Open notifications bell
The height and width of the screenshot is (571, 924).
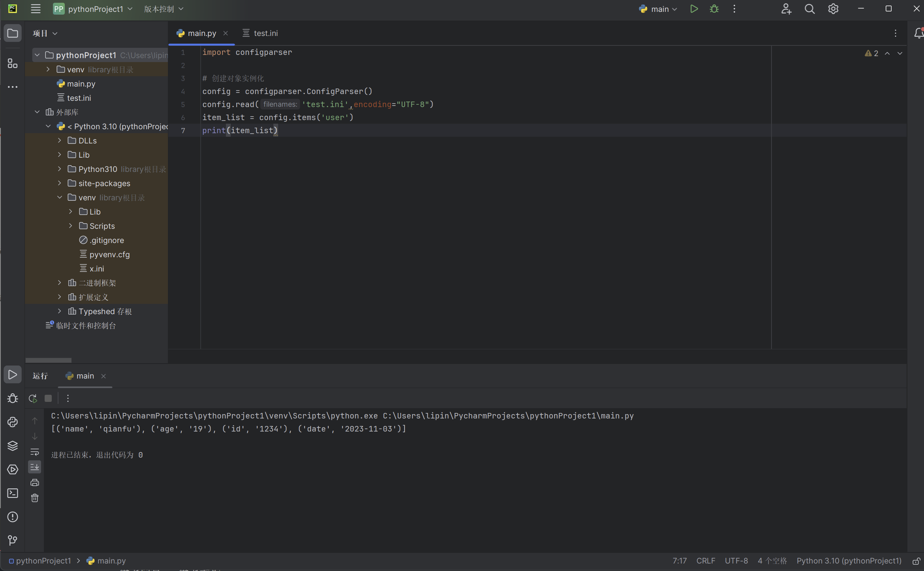pos(918,33)
